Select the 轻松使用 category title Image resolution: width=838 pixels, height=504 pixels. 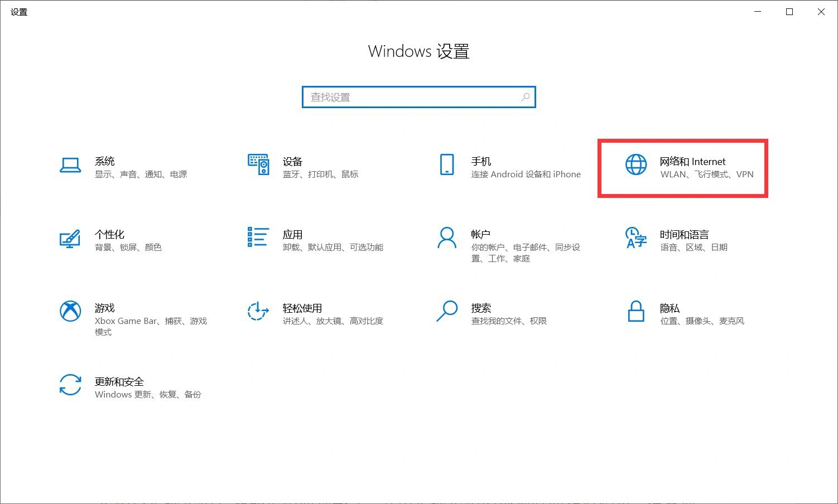click(x=302, y=308)
